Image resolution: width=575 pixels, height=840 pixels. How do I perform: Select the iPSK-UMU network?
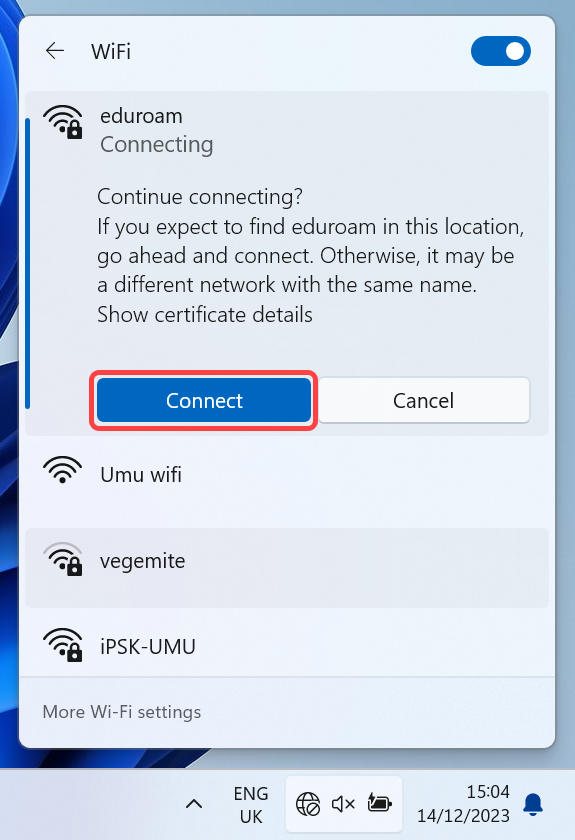pyautogui.click(x=287, y=646)
